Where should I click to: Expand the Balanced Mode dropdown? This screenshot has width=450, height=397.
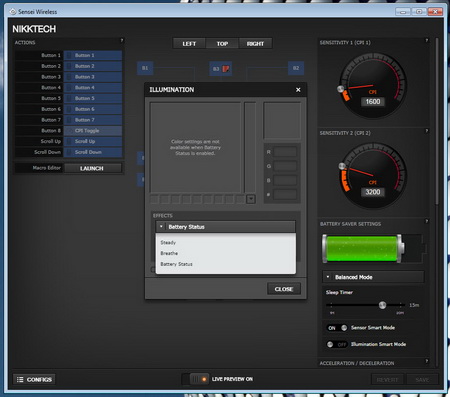[373, 277]
